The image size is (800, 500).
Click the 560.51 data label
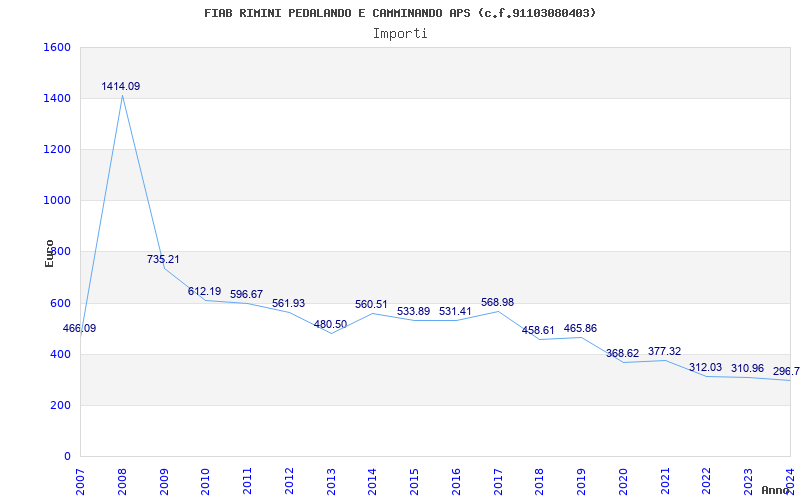(x=371, y=304)
